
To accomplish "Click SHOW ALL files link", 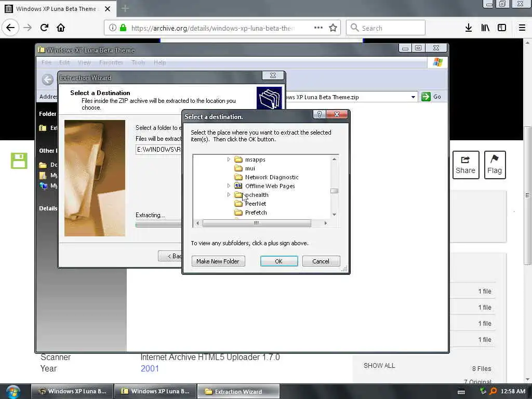I will click(x=379, y=365).
